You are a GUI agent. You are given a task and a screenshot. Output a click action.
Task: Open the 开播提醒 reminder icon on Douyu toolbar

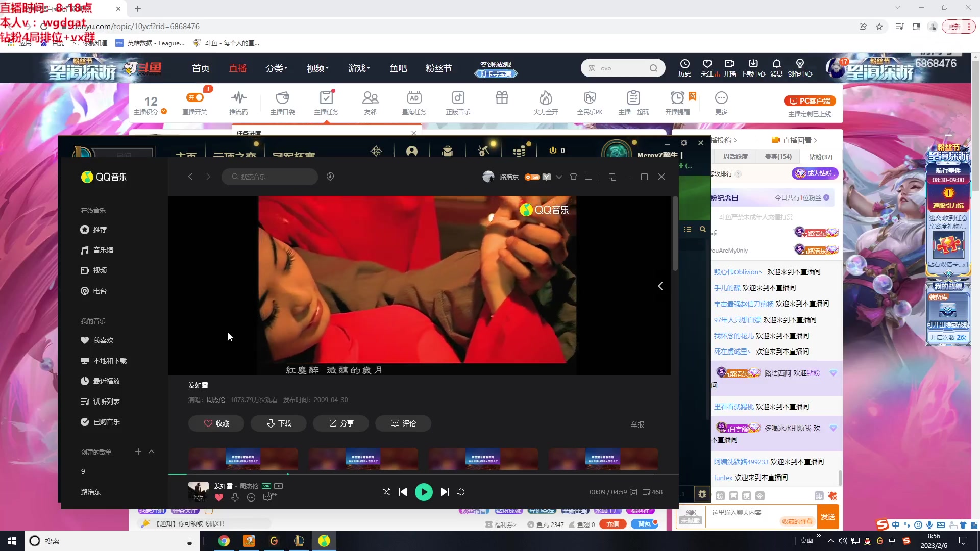677,102
